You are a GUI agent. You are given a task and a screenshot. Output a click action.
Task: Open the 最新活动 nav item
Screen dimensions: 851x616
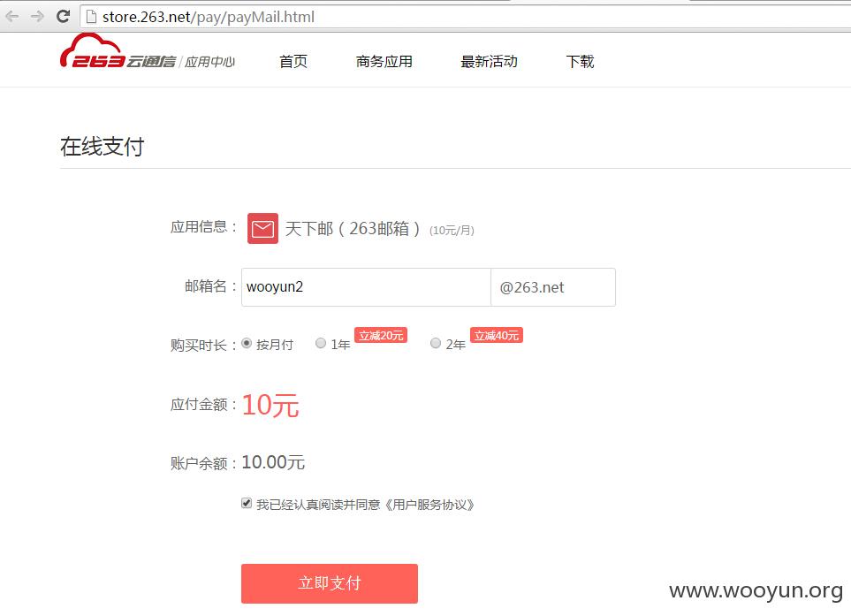pyautogui.click(x=489, y=61)
